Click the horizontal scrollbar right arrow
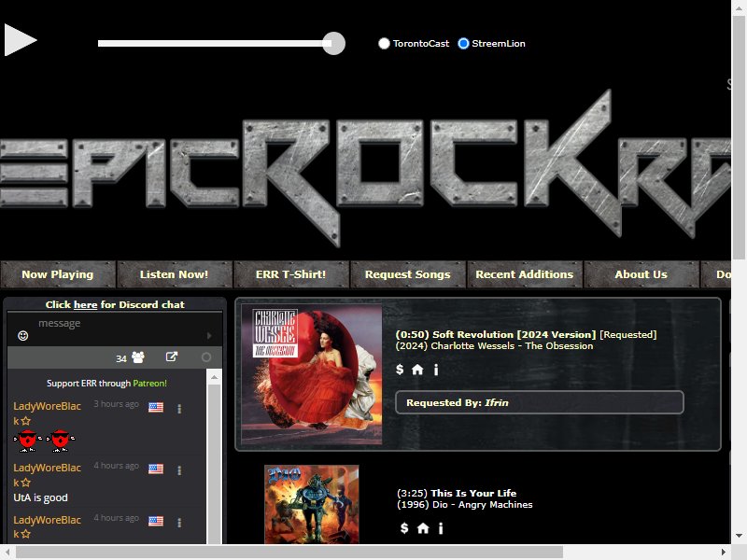The image size is (747, 560). [x=723, y=552]
